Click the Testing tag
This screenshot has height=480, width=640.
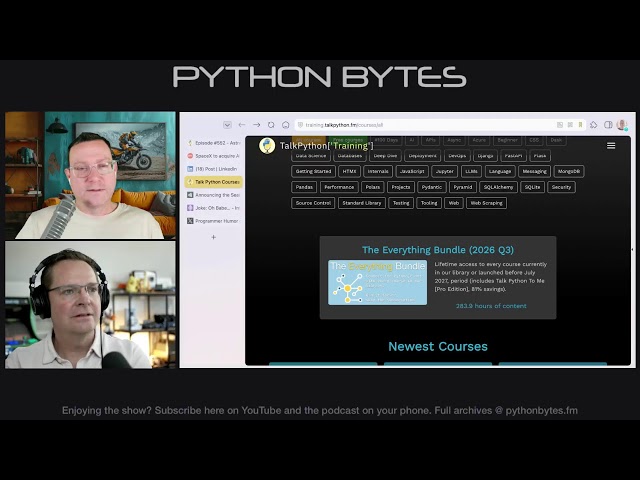[401, 203]
